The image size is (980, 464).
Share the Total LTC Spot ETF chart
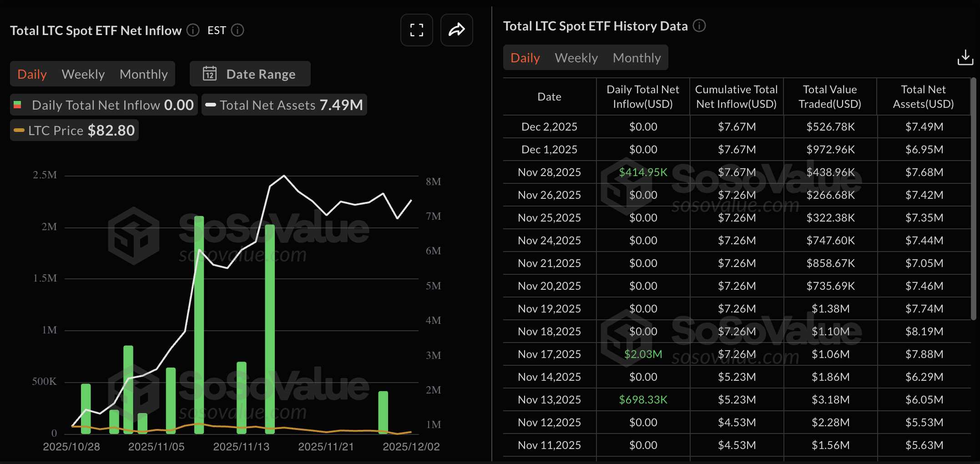coord(456,30)
